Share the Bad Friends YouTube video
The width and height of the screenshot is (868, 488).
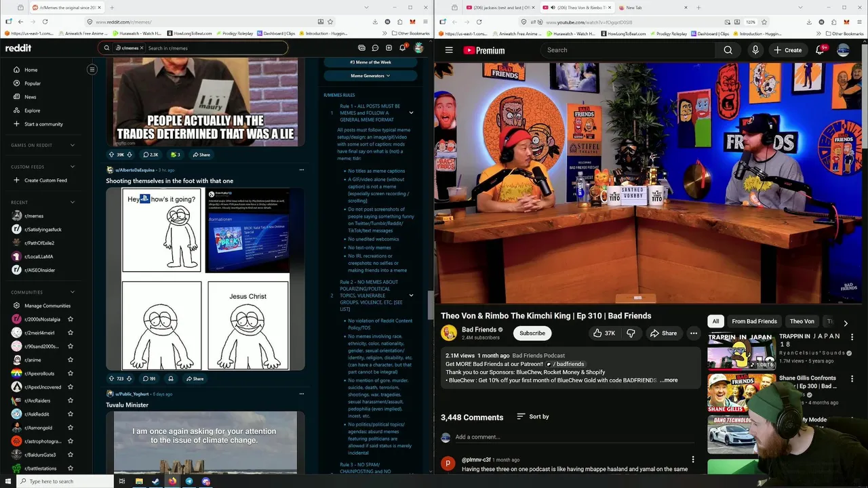(663, 333)
